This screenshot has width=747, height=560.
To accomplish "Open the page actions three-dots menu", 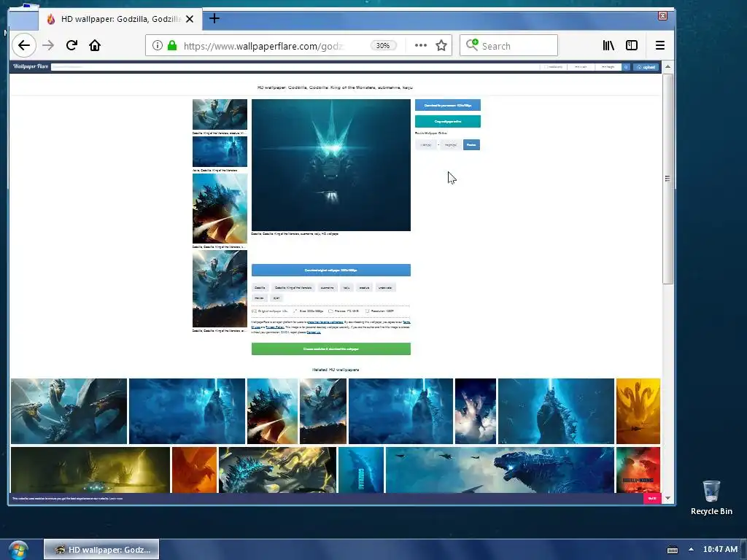I will 421,46.
